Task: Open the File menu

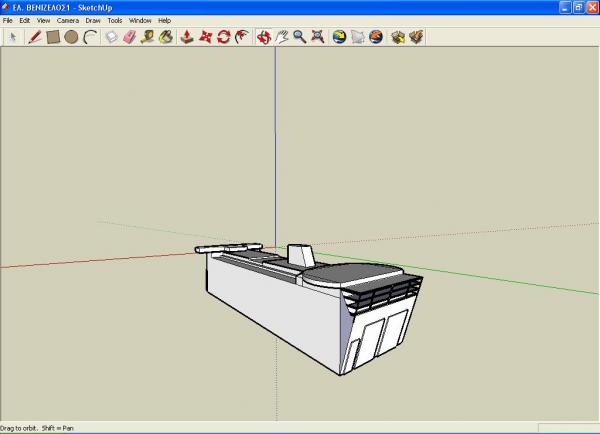Action: (x=8, y=20)
